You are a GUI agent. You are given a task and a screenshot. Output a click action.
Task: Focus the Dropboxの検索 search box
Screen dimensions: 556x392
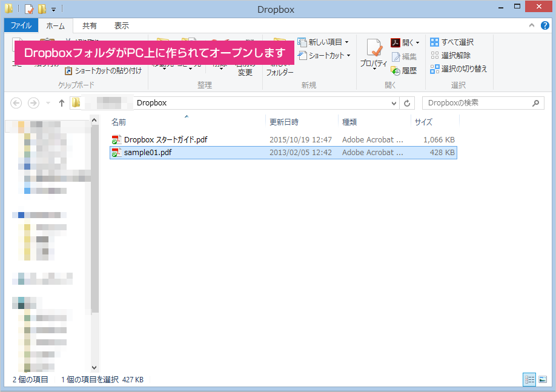point(483,103)
